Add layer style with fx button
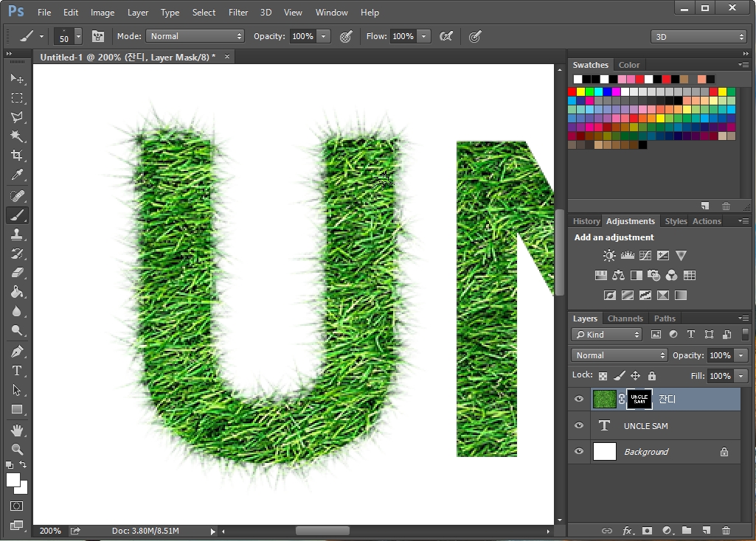 (627, 531)
